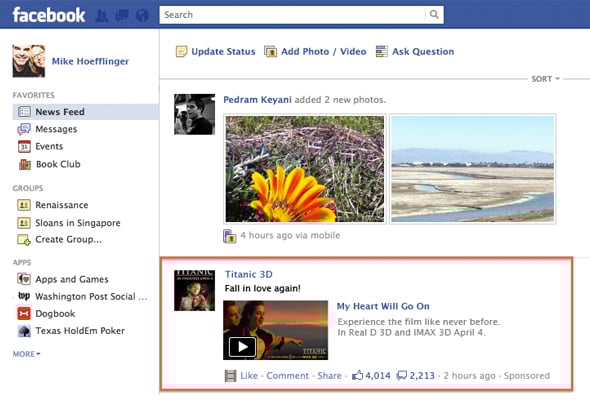Open the Titanic 3D page link
The height and width of the screenshot is (400, 590).
point(249,274)
